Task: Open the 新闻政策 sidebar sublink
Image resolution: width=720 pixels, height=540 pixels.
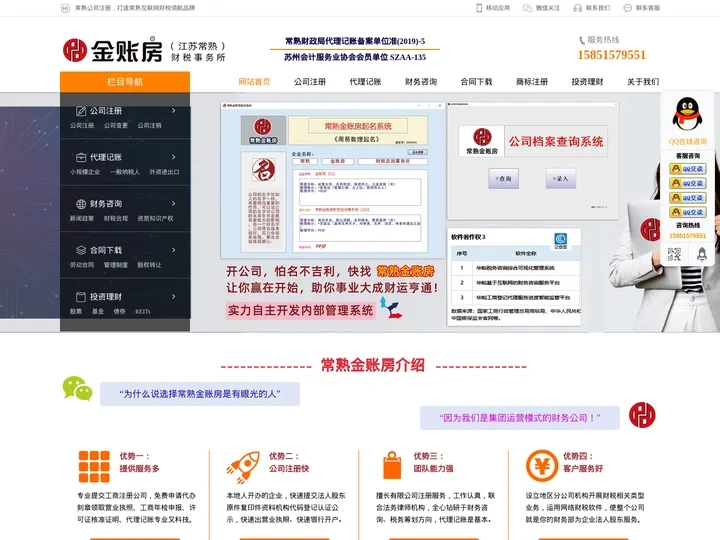Action: tap(82, 219)
